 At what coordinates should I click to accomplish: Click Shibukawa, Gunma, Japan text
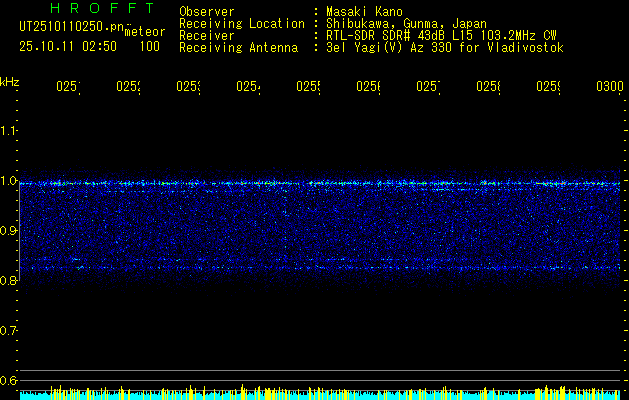[x=406, y=24]
